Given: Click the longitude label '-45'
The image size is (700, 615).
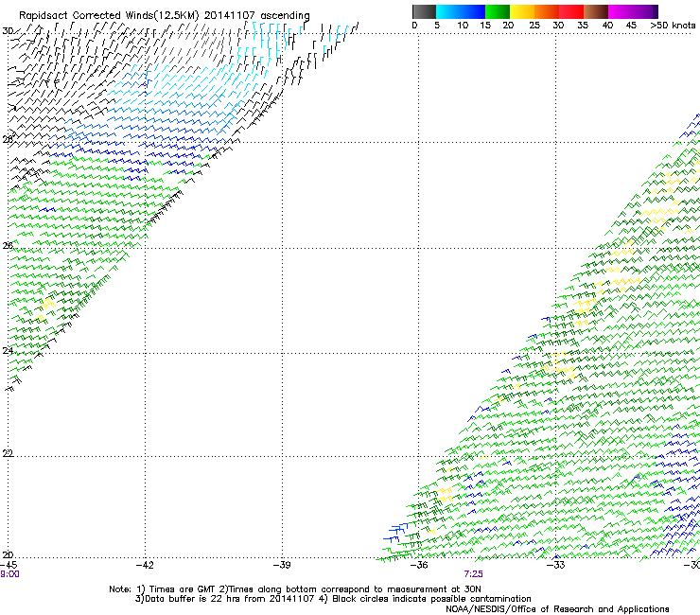Looking at the screenshot, I should pyautogui.click(x=9, y=565).
